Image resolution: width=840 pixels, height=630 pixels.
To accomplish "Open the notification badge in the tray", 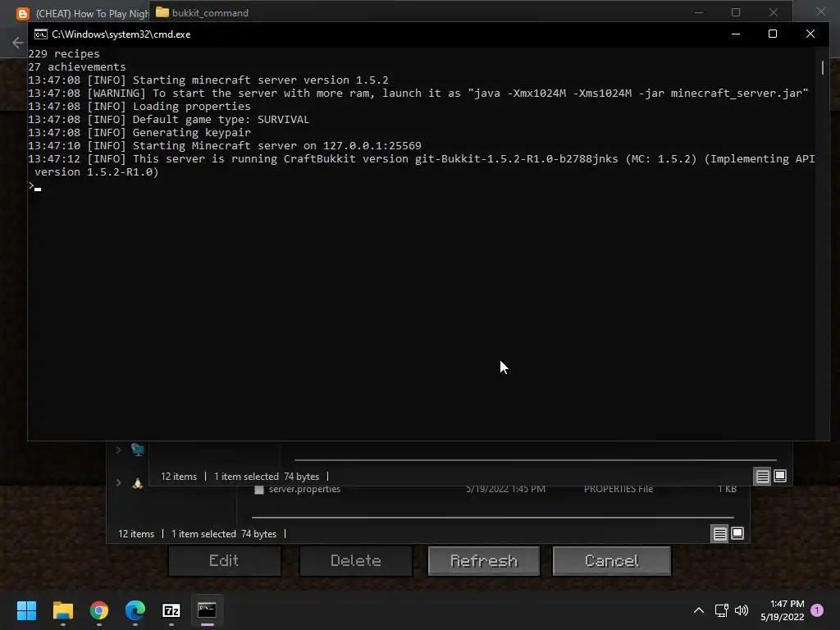I will click(817, 610).
